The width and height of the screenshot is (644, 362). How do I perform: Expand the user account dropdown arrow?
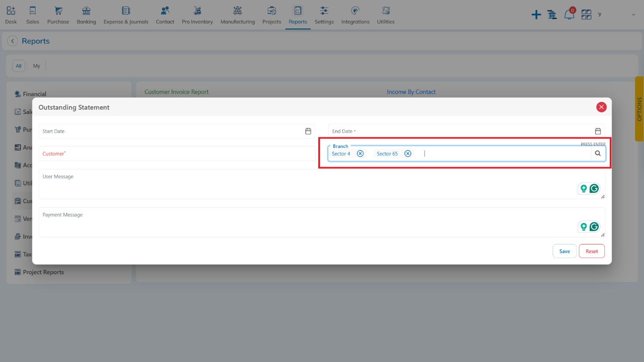[x=633, y=15]
